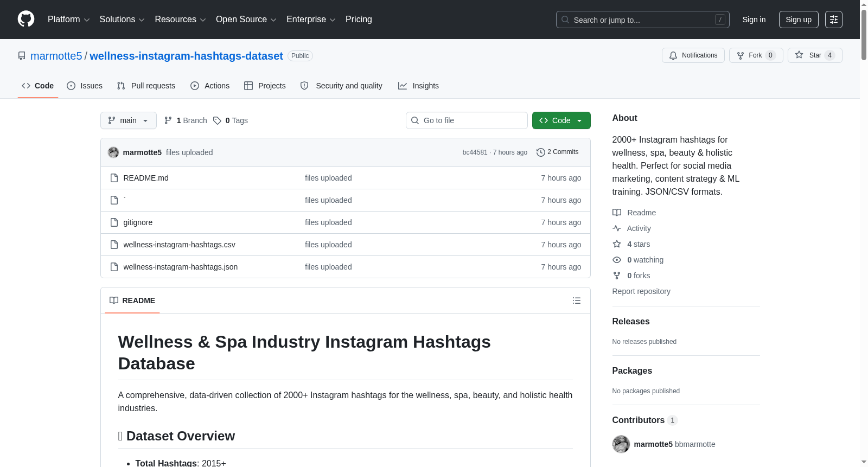Select the README tab in file viewer
Image resolution: width=868 pixels, height=467 pixels.
click(132, 300)
